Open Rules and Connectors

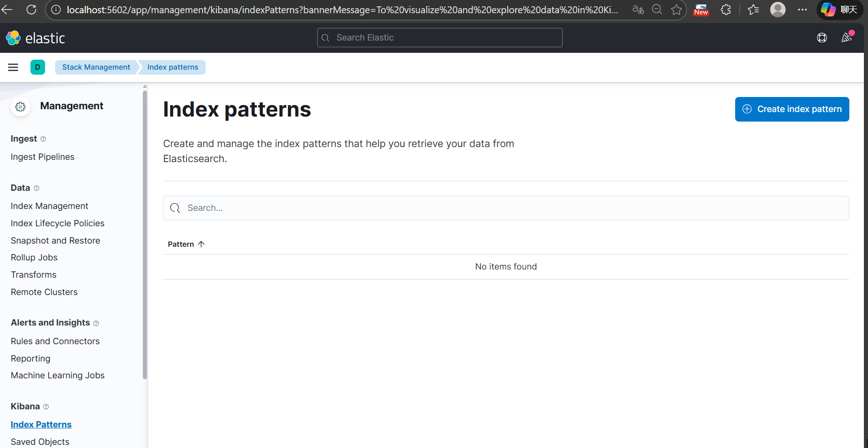(x=55, y=341)
